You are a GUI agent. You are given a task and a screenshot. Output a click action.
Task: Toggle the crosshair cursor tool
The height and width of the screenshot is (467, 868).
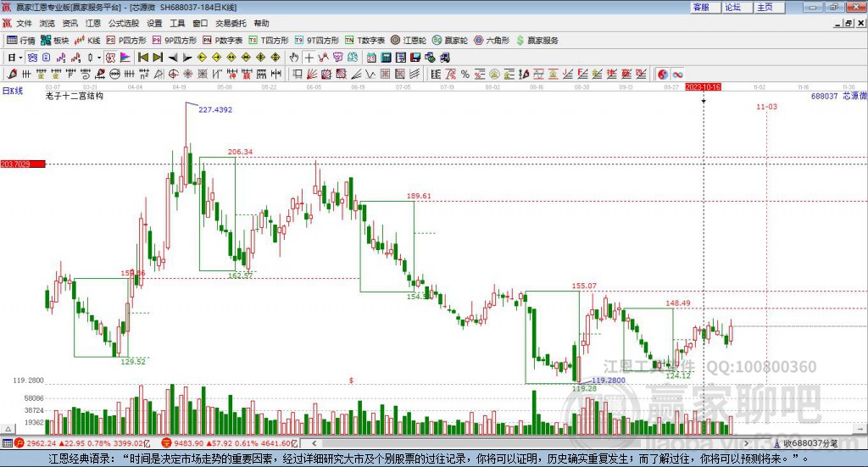[309, 58]
